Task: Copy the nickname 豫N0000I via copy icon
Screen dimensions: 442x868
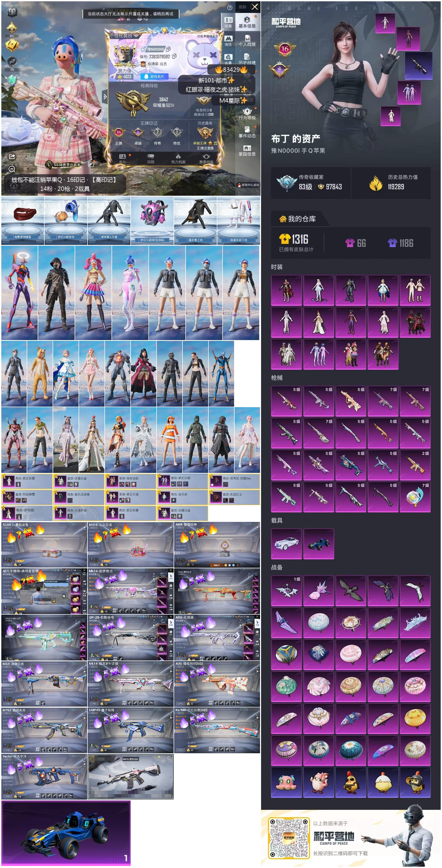Action: [x=168, y=49]
